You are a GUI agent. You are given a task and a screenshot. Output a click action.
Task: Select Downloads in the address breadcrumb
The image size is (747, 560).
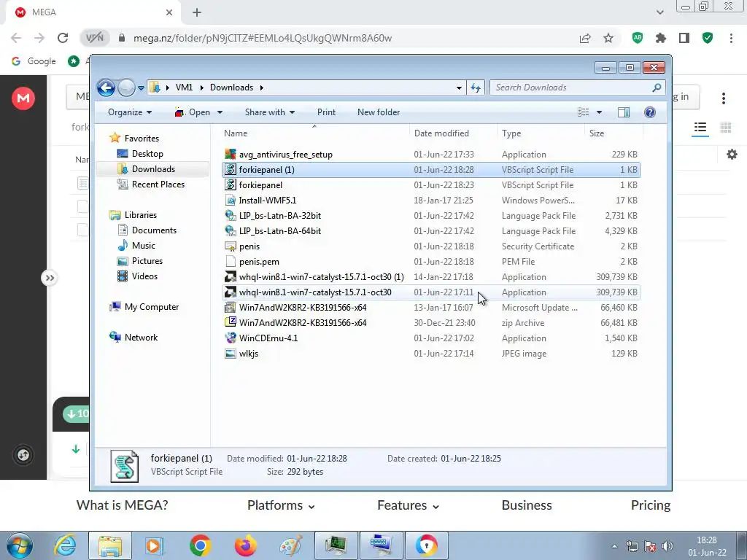[231, 87]
